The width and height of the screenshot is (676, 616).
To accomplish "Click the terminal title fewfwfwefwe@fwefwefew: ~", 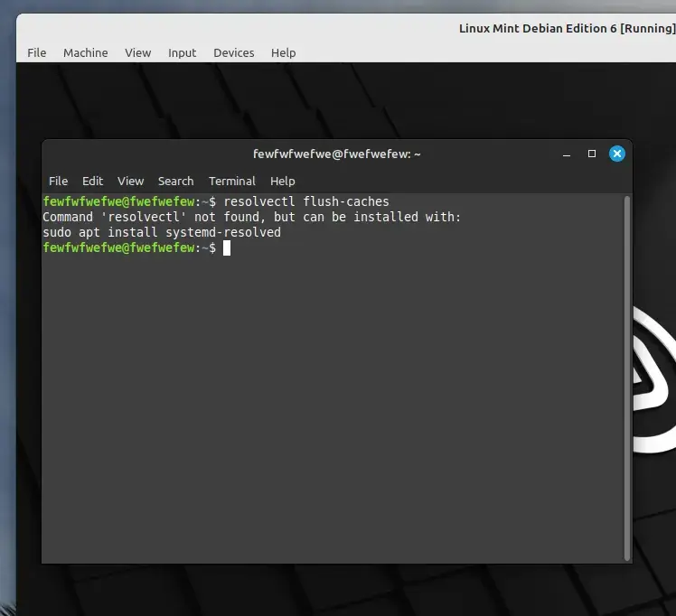I will [337, 154].
